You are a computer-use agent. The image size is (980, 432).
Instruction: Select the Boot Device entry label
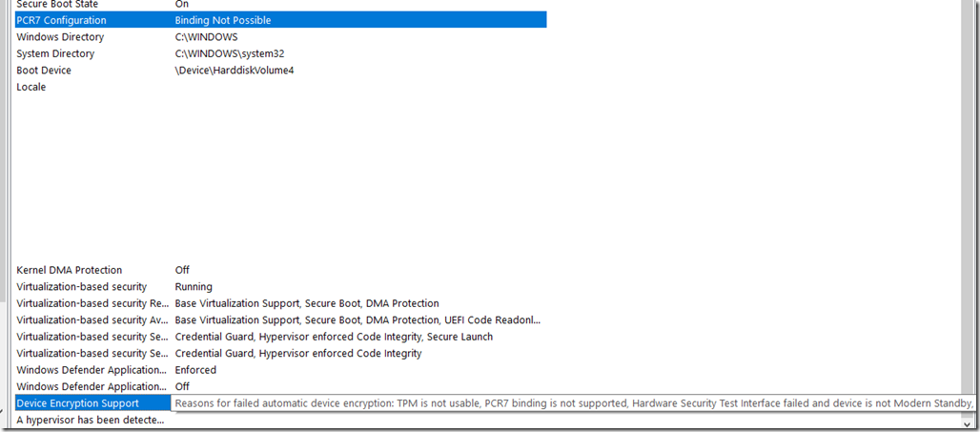point(44,71)
